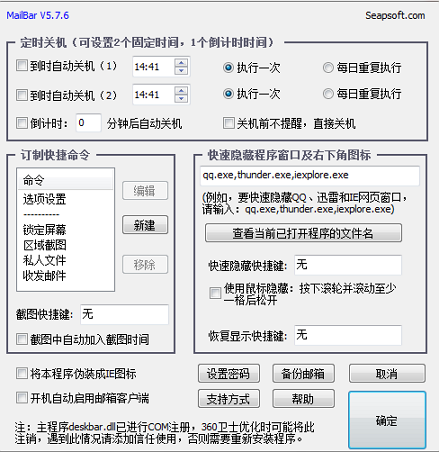Click the 取消 button
Image resolution: width=439 pixels, height=452 pixels.
point(387,373)
